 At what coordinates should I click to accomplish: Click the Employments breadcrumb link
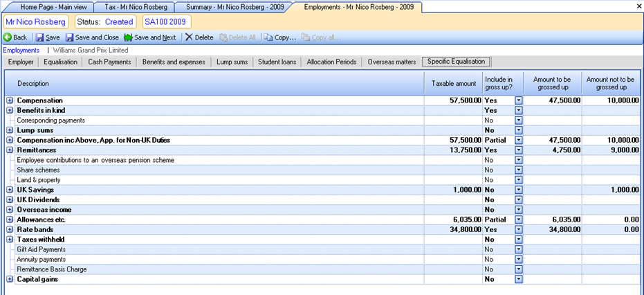point(21,50)
